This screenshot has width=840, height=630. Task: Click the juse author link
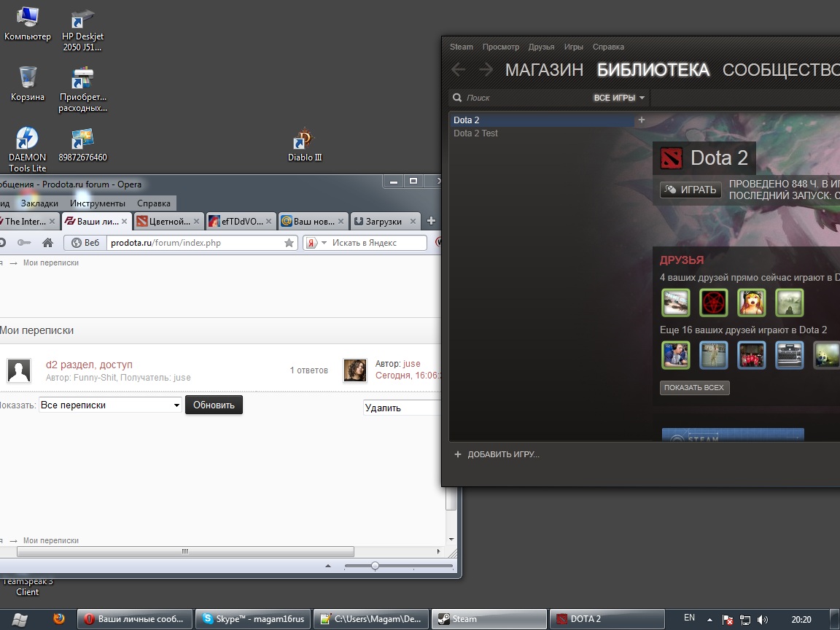tap(412, 364)
